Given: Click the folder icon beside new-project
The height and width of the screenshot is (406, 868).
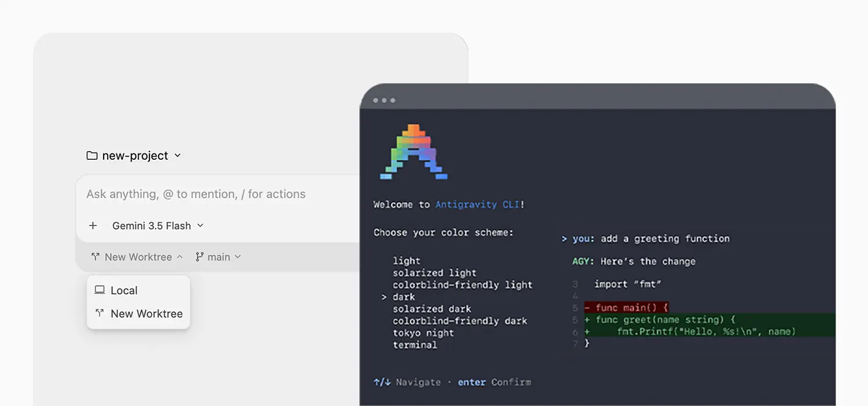Looking at the screenshot, I should point(92,156).
